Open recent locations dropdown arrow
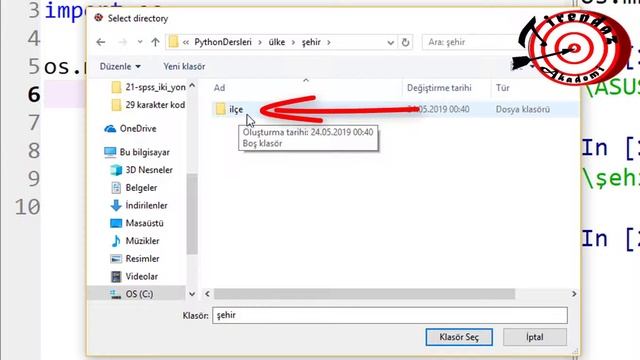The height and width of the screenshot is (360, 640). click(140, 42)
